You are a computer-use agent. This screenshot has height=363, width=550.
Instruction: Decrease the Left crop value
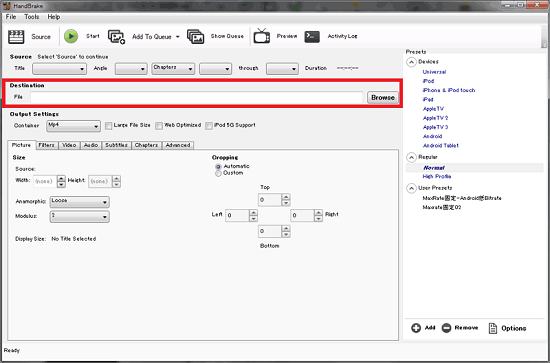253,219
